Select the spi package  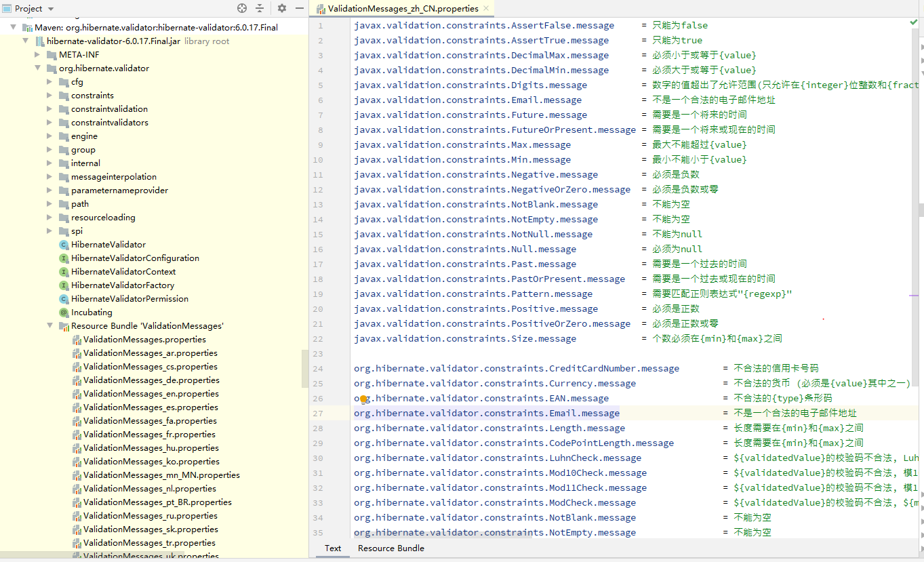coord(77,230)
